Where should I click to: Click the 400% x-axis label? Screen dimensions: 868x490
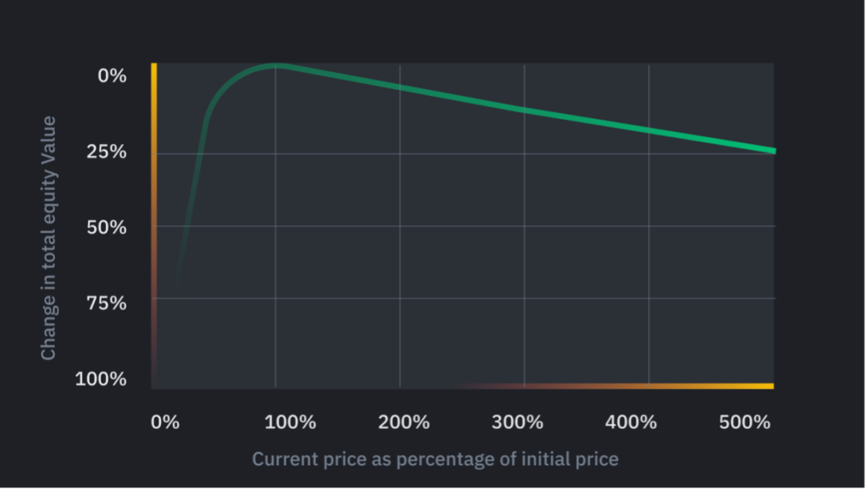pyautogui.click(x=631, y=422)
